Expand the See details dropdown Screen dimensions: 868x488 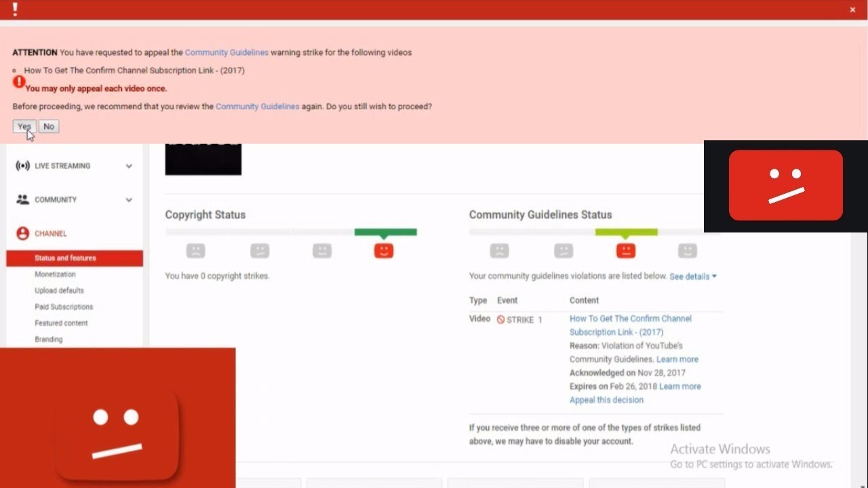(x=693, y=277)
